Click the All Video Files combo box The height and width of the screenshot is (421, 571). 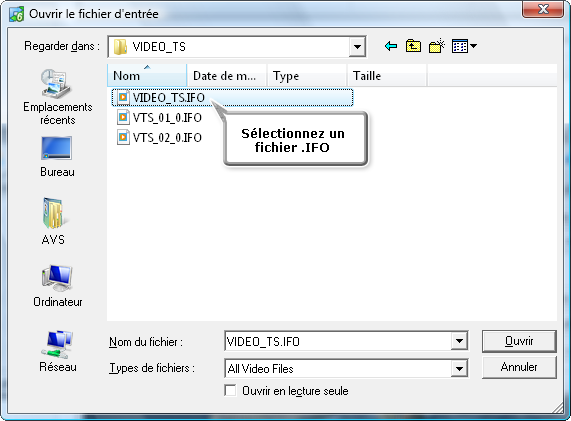pos(346,369)
